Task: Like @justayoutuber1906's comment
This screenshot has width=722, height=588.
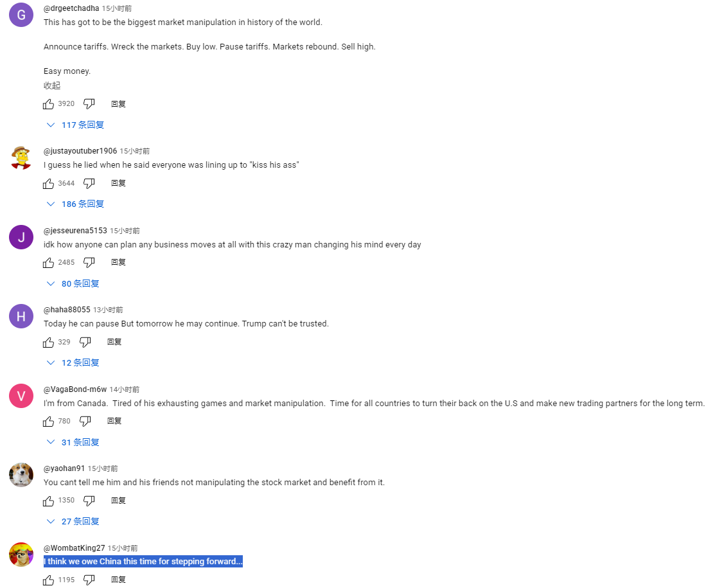Action: pyautogui.click(x=49, y=184)
